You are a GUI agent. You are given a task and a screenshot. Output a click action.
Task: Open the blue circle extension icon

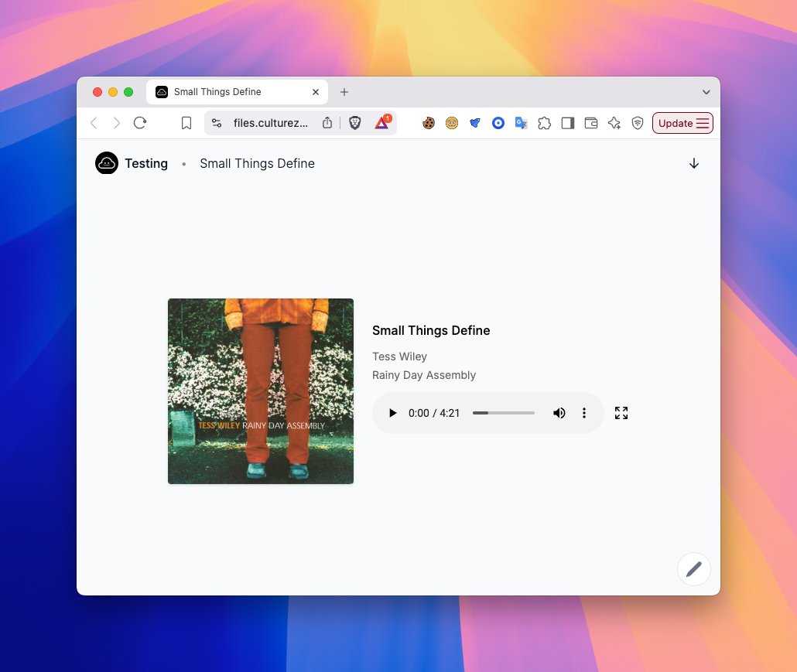(498, 123)
